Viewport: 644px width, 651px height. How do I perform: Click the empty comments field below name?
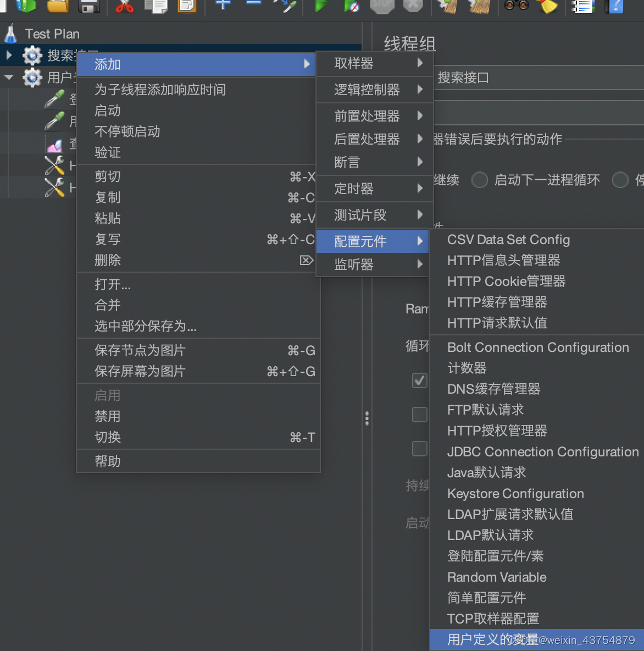[538, 113]
